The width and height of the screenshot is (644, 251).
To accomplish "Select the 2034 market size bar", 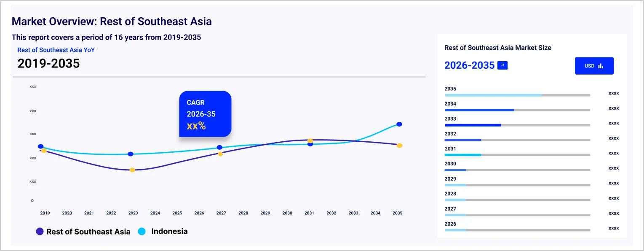I will (517, 110).
